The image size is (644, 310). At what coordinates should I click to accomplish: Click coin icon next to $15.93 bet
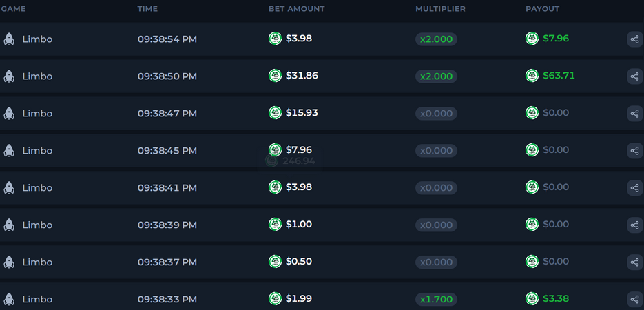276,112
